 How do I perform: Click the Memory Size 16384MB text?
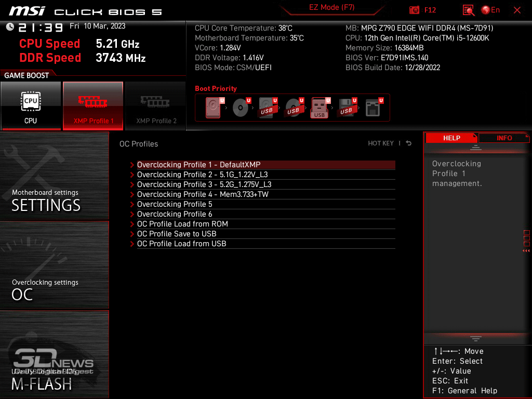tap(384, 48)
